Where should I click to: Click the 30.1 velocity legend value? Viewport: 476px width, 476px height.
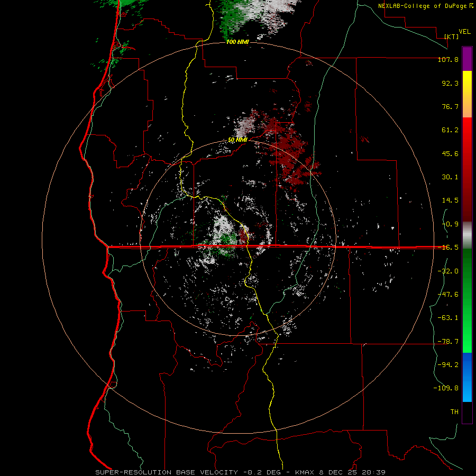pos(450,177)
